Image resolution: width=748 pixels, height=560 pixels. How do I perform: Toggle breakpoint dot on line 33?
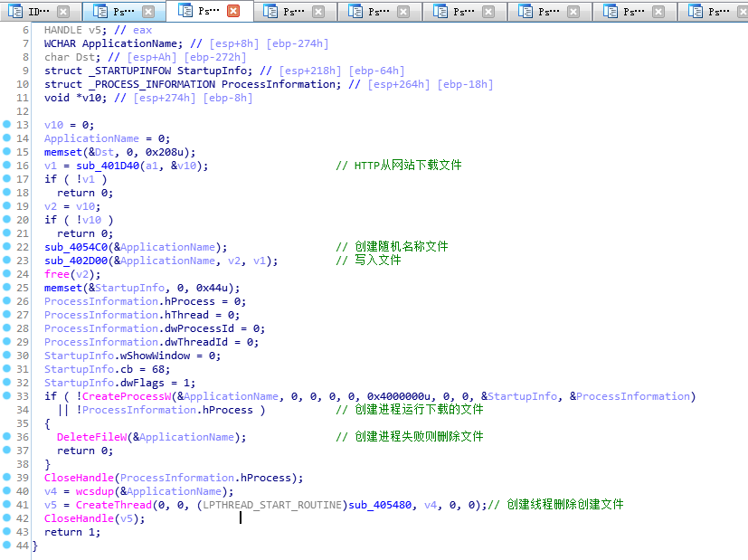(6, 395)
